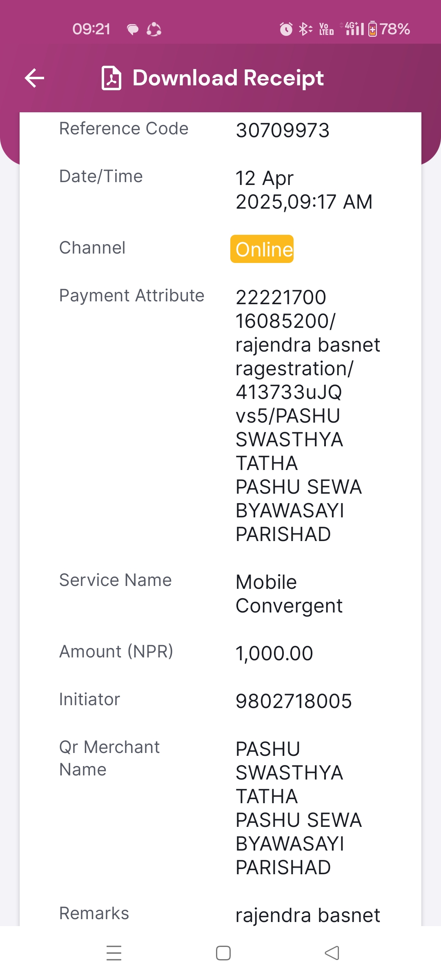Tap the Remarks value rajendra basnet
The image size is (441, 980).
[308, 915]
